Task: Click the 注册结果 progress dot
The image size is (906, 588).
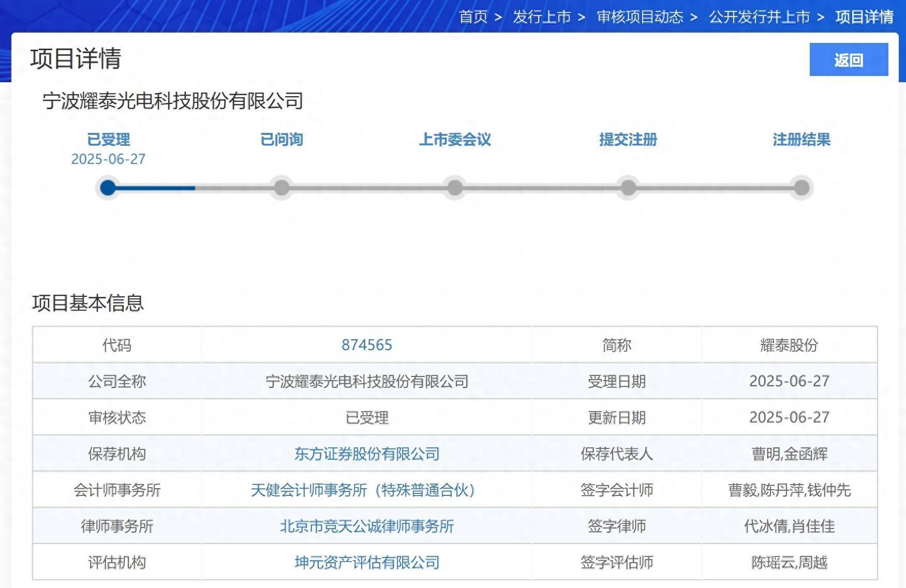Action: click(x=801, y=187)
